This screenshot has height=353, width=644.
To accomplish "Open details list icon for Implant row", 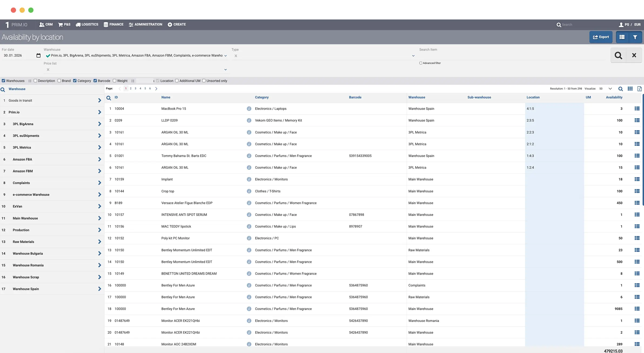I will pos(637,179).
